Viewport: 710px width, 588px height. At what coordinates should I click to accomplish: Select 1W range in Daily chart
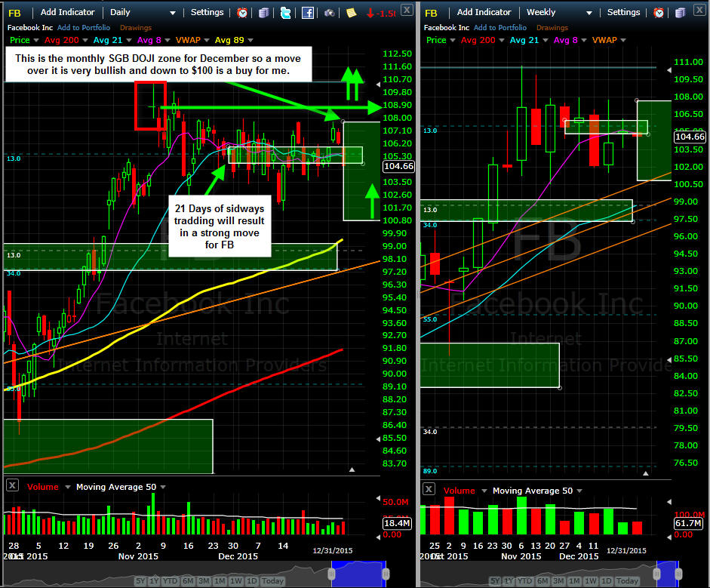tap(236, 580)
